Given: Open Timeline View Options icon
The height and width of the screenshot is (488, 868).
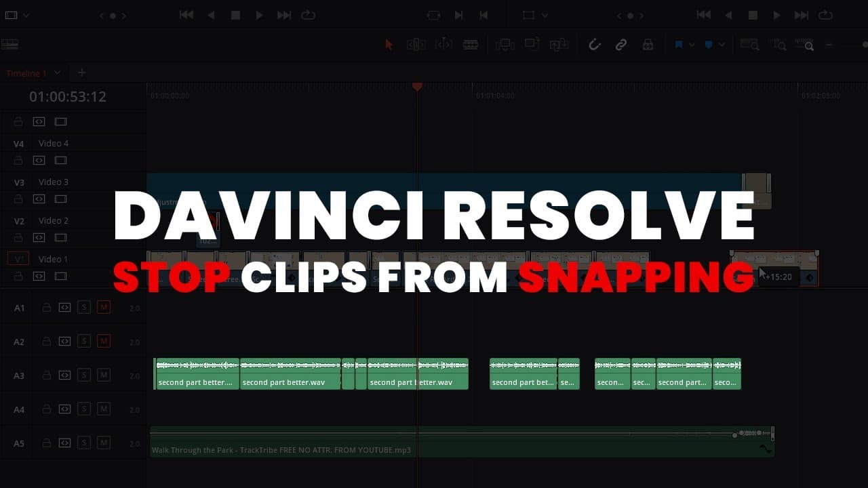Looking at the screenshot, I should pyautogui.click(x=9, y=45).
